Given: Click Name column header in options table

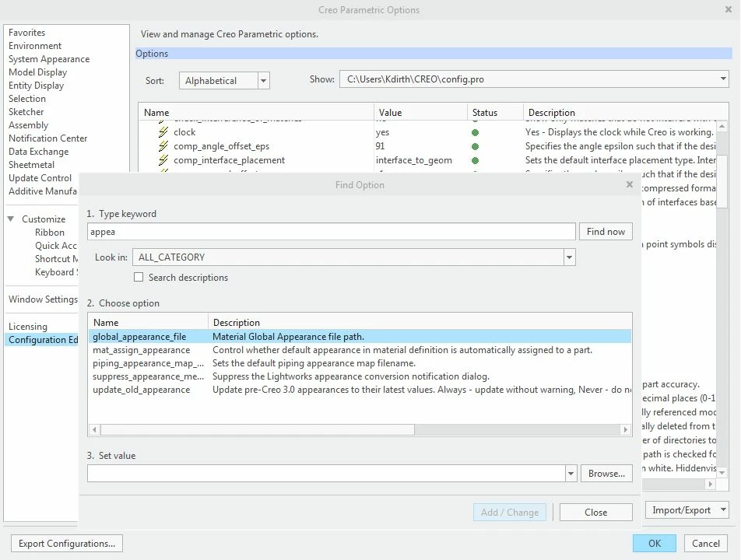Looking at the screenshot, I should [x=256, y=112].
